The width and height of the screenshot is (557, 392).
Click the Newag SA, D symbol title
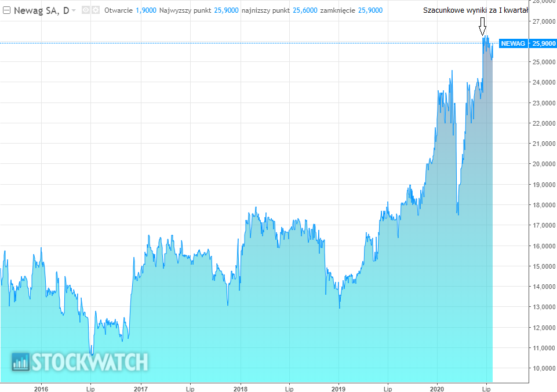[x=41, y=10]
